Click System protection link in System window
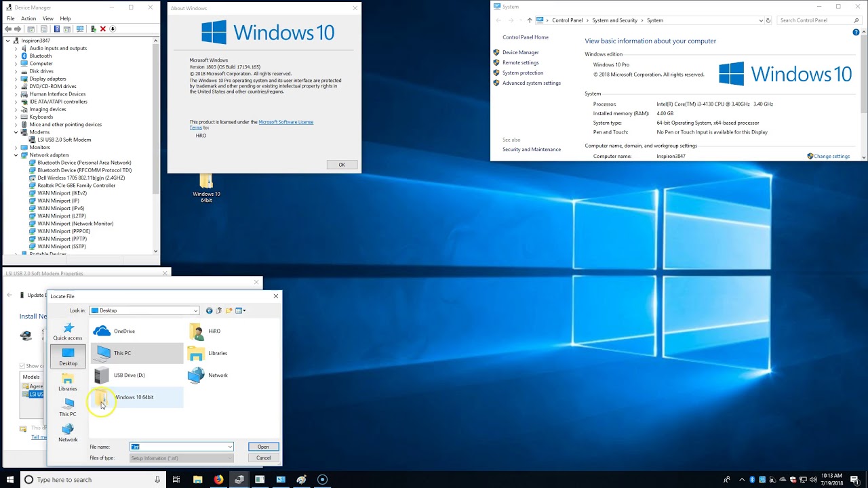 coord(523,73)
